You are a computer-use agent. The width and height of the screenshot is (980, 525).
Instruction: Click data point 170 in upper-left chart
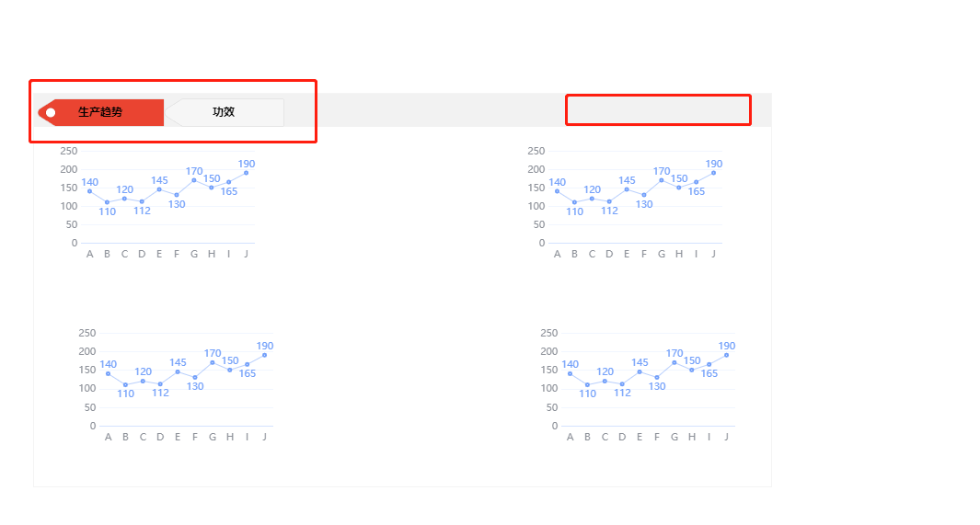click(x=194, y=180)
